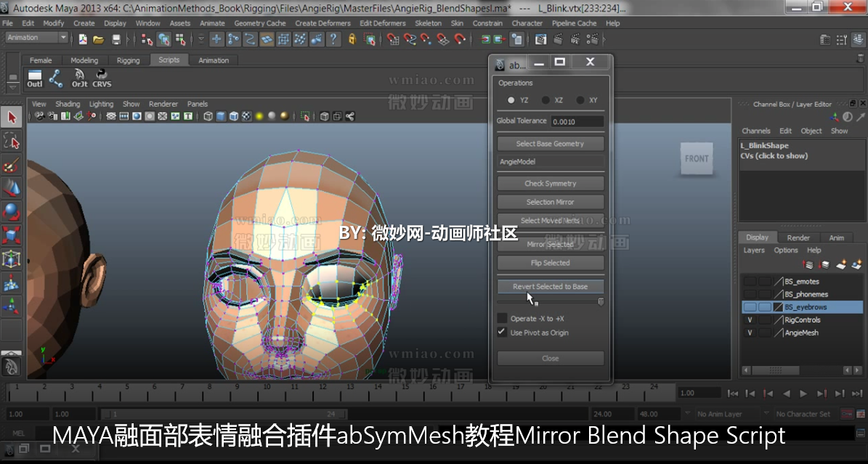868x464 pixels.
Task: Toggle wireframe cube icon in viewport toolbar
Action: click(208, 116)
